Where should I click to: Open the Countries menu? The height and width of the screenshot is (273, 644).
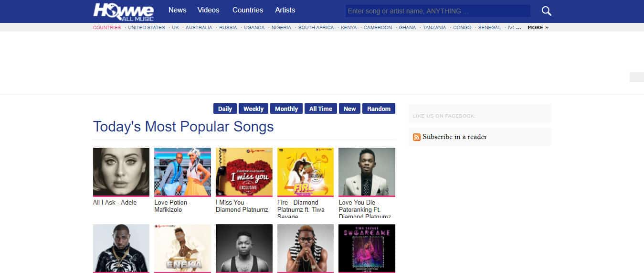tap(248, 10)
